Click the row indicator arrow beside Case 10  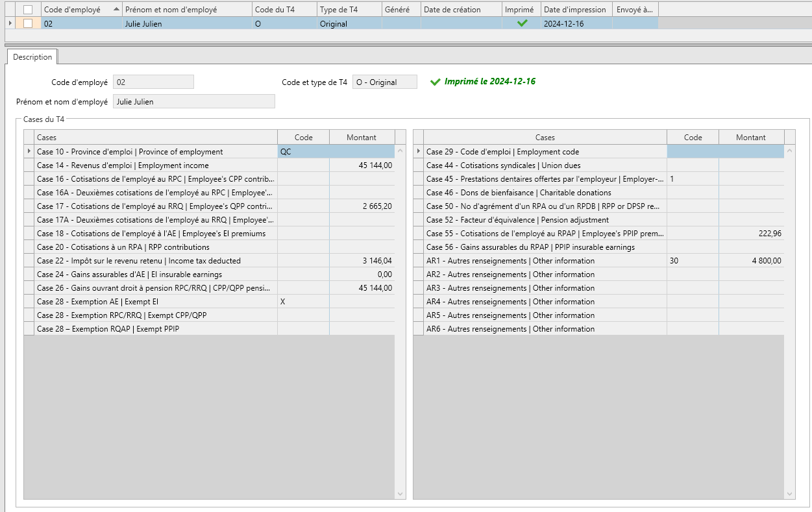pos(29,151)
